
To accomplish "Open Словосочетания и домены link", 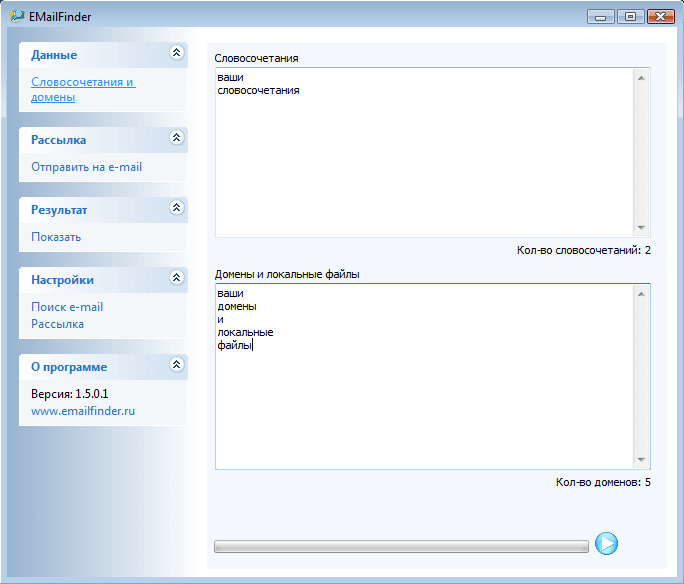I will pyautogui.click(x=83, y=89).
